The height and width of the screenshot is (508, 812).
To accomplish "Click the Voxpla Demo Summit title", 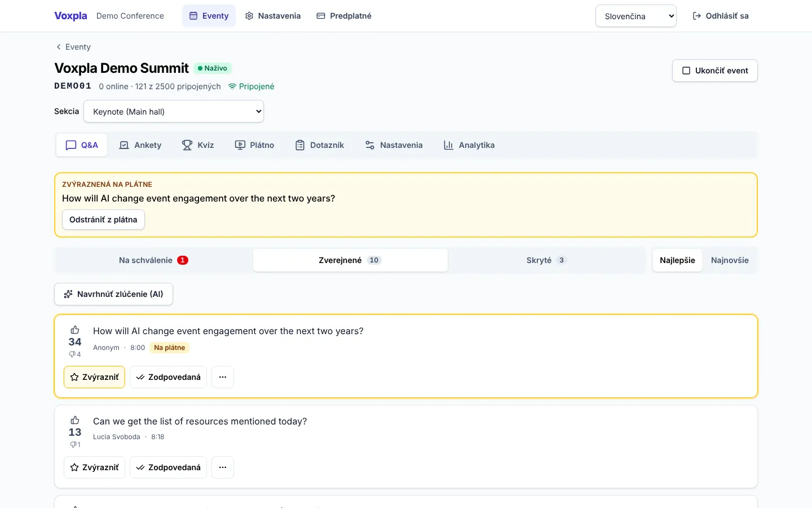I will pos(121,68).
